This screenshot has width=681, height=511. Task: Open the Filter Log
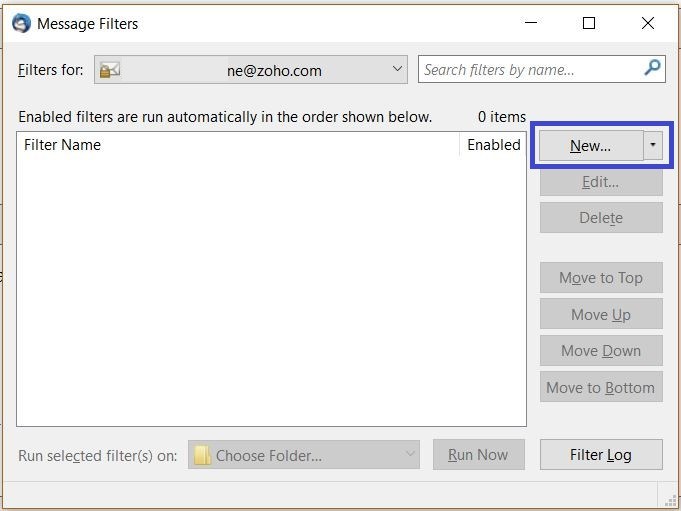click(x=601, y=455)
